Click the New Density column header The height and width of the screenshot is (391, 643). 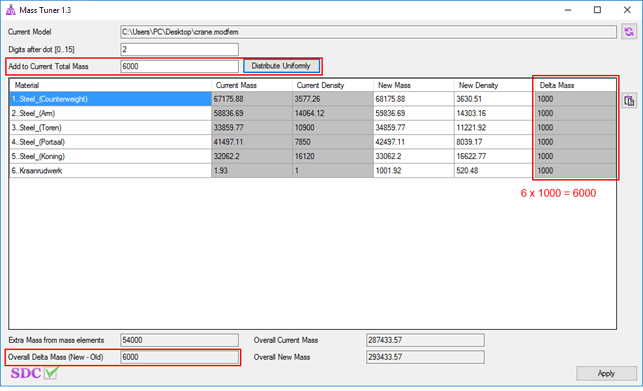pos(494,85)
